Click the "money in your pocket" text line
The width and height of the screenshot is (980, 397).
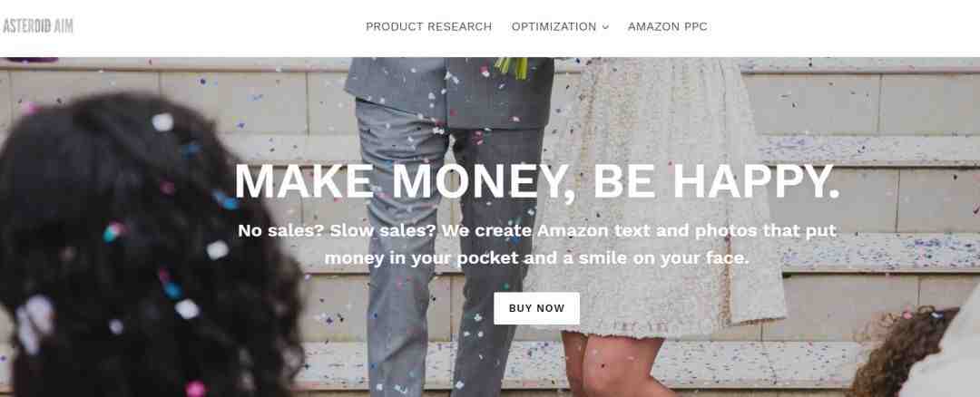click(536, 257)
